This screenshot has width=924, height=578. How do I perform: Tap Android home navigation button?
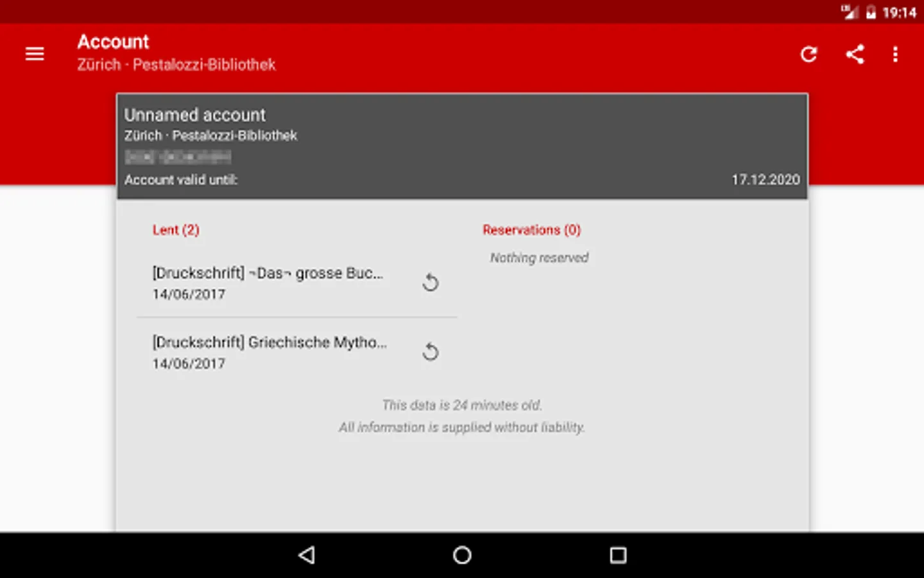click(462, 555)
